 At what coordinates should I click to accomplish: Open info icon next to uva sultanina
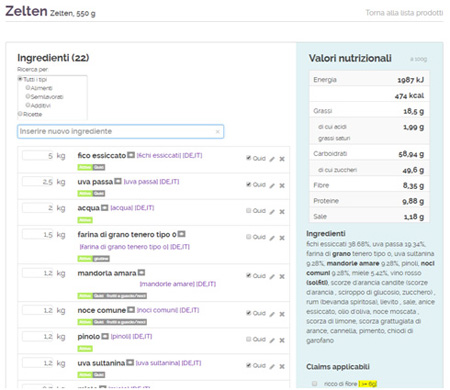(130, 362)
